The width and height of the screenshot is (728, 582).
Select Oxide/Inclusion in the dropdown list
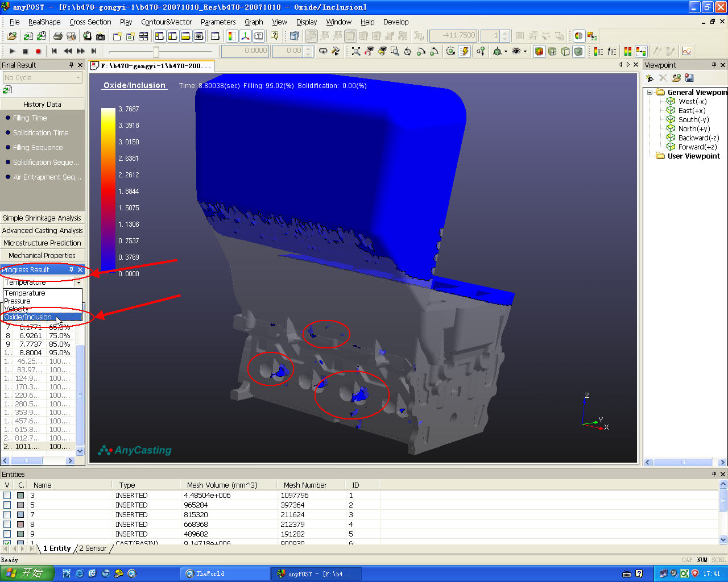[43, 317]
